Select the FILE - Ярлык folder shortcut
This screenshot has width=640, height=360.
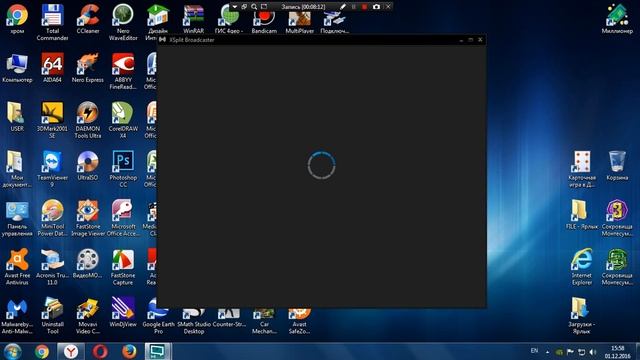582,215
